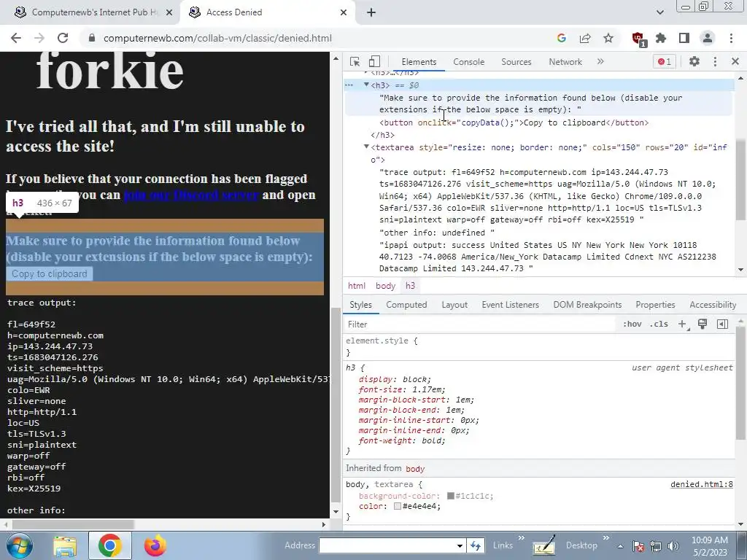Select html in the breadcrumb bar
Screen dimensions: 747x560
click(356, 286)
